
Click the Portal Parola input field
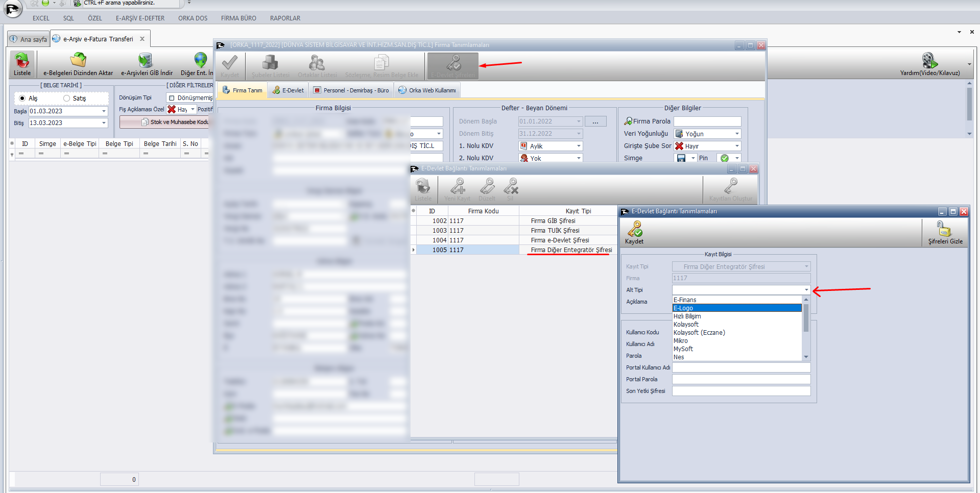pyautogui.click(x=741, y=379)
